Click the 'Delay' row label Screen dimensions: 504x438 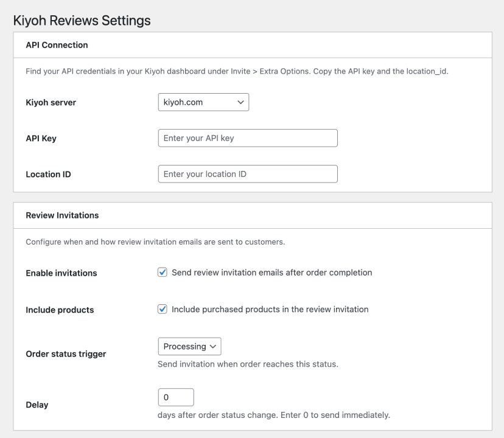[x=37, y=405]
